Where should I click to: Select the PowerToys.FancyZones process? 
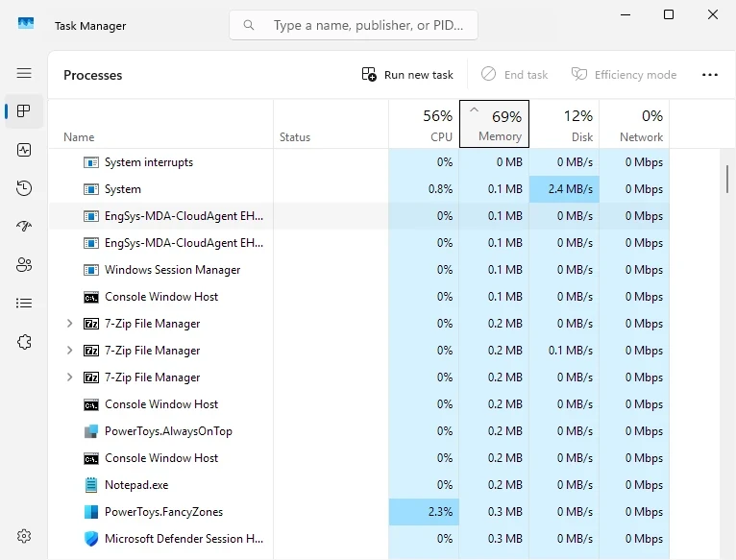(x=359, y=512)
